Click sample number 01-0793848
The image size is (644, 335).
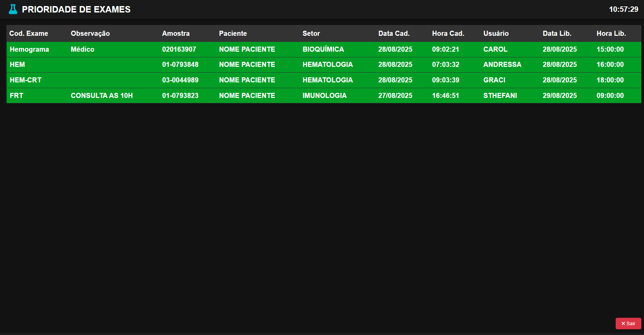(180, 65)
